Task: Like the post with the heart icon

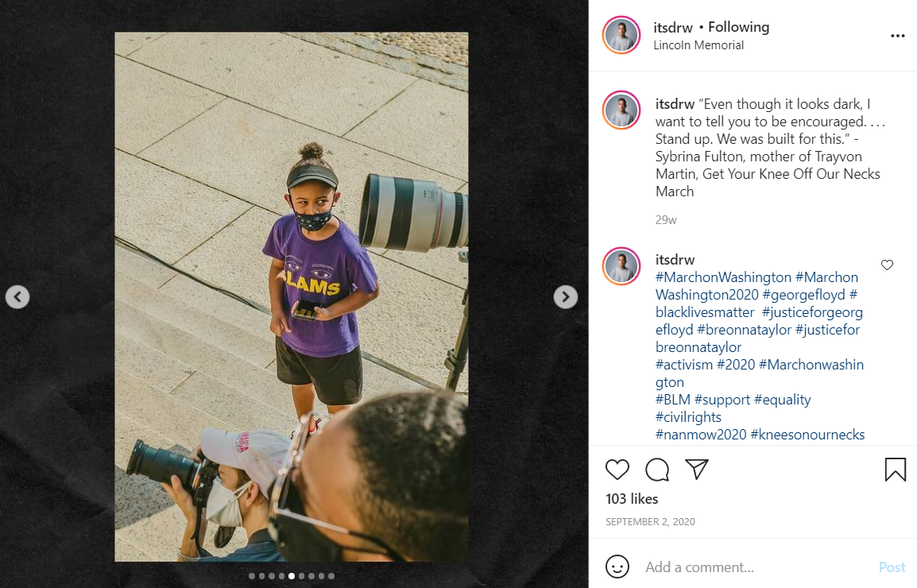Action: click(x=617, y=470)
